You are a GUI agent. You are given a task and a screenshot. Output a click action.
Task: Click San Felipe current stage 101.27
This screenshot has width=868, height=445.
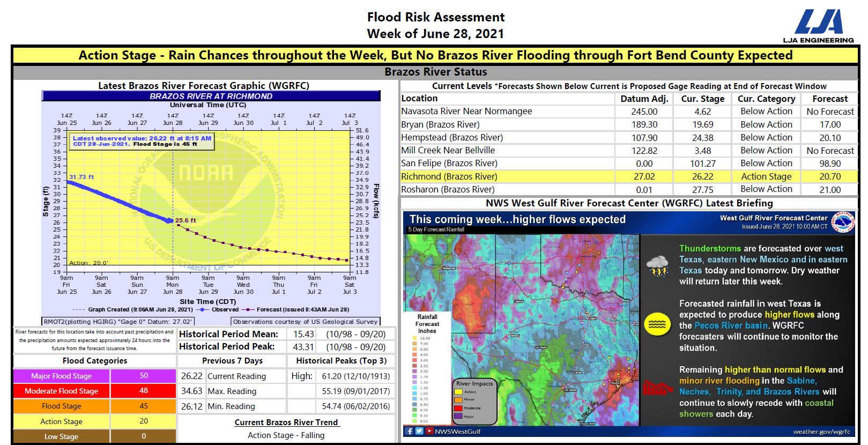point(702,164)
